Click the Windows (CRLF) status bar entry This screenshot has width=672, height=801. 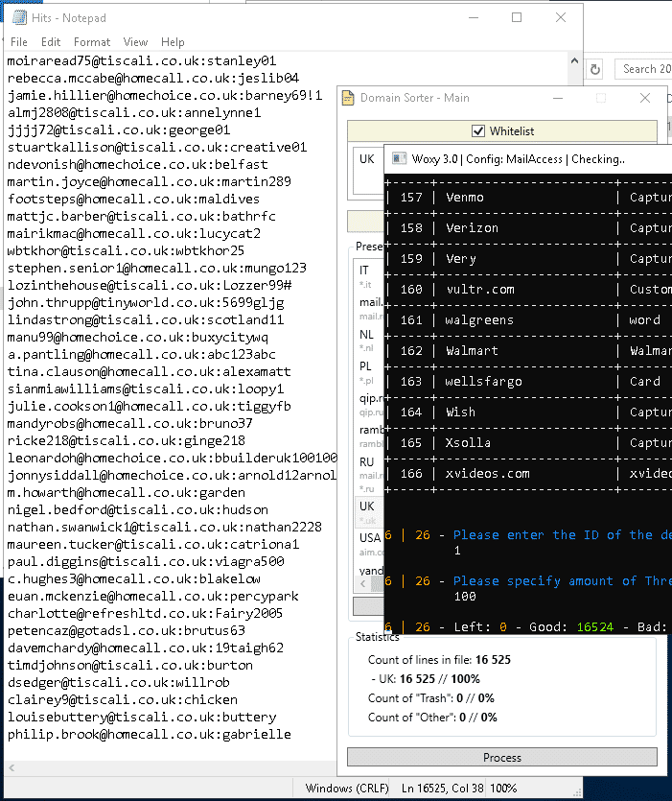347,789
